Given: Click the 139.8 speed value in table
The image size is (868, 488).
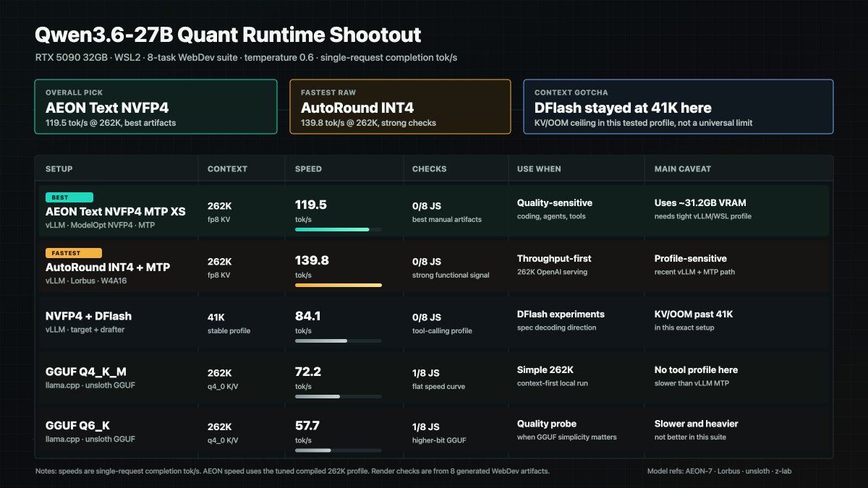Looking at the screenshot, I should [x=312, y=260].
